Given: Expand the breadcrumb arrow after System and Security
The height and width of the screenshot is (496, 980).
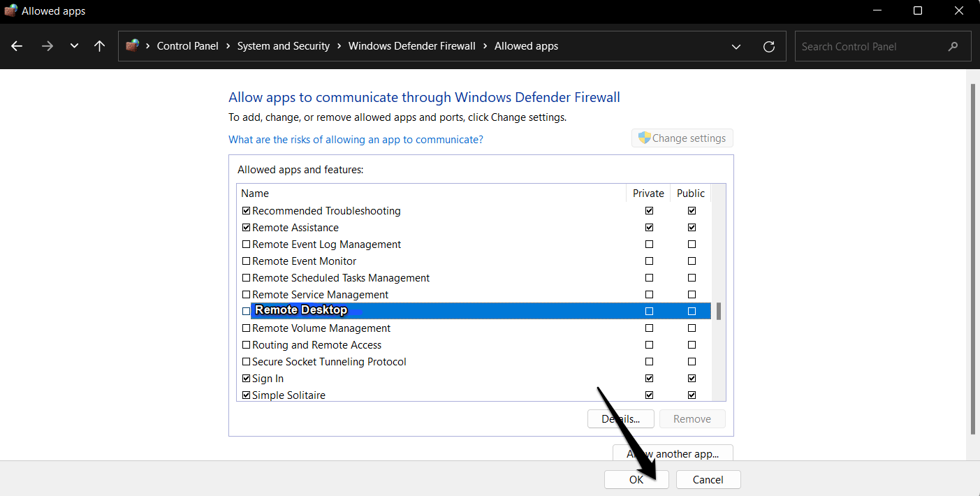Looking at the screenshot, I should click(339, 46).
